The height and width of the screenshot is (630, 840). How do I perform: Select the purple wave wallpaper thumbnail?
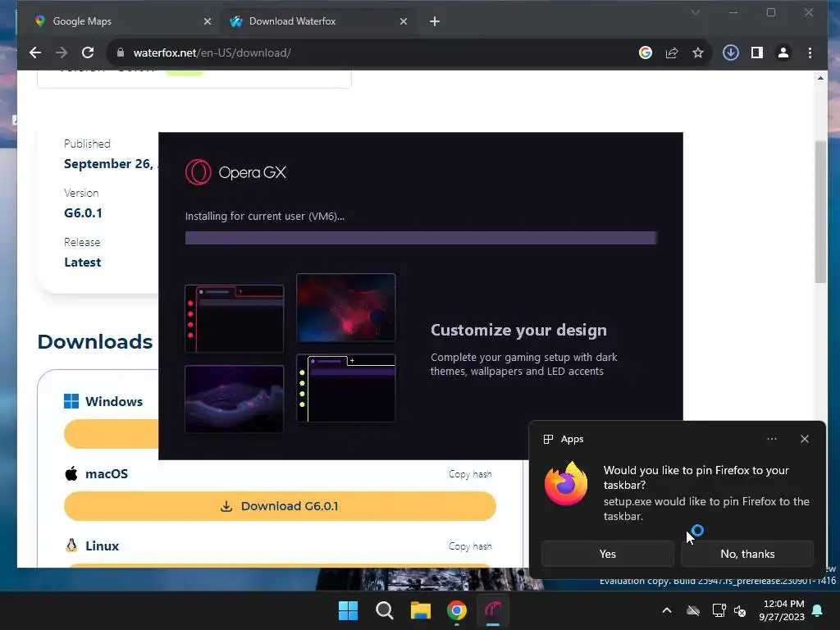coord(234,399)
